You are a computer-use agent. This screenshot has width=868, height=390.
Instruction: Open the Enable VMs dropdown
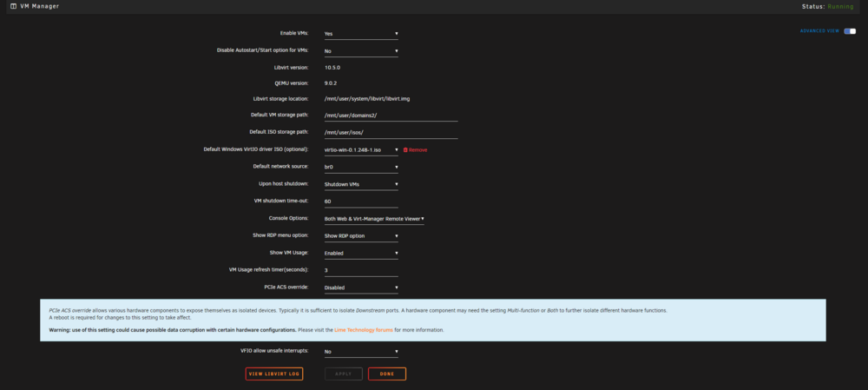point(361,34)
